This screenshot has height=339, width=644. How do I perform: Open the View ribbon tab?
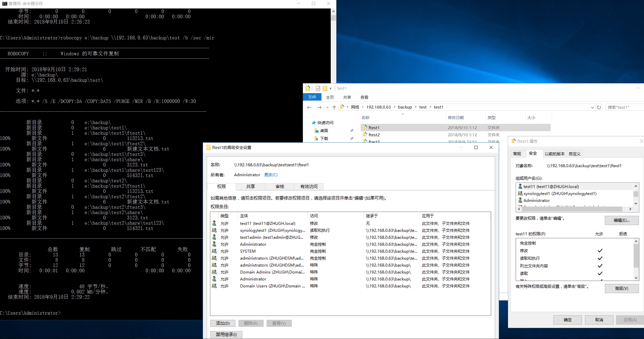click(364, 97)
